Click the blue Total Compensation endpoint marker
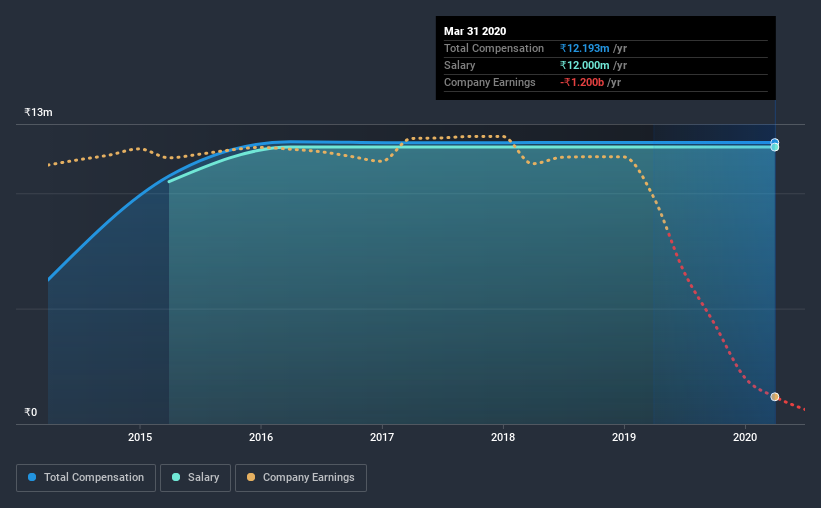This screenshot has width=821, height=508. pos(774,142)
